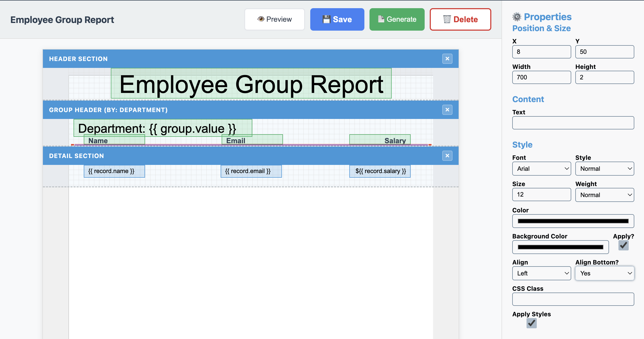Image resolution: width=644 pixels, height=339 pixels.
Task: Click the eye icon on Preview button
Action: tap(261, 19)
